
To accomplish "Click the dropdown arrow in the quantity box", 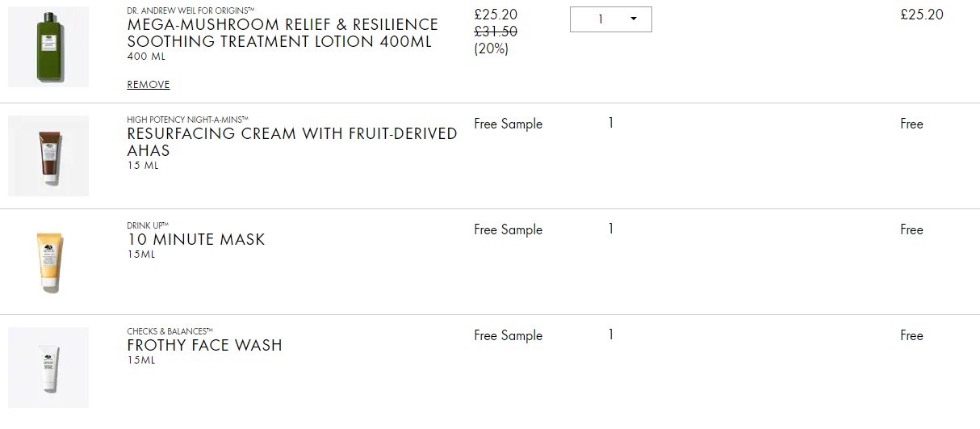I will [x=633, y=19].
